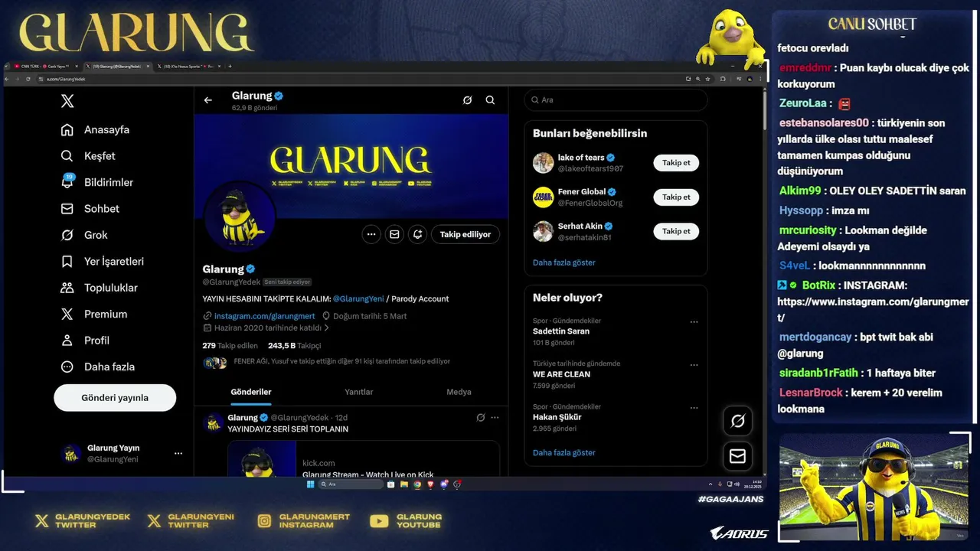Open the instagram.com/glarungmert link
Image resolution: width=980 pixels, height=551 pixels.
click(x=264, y=316)
